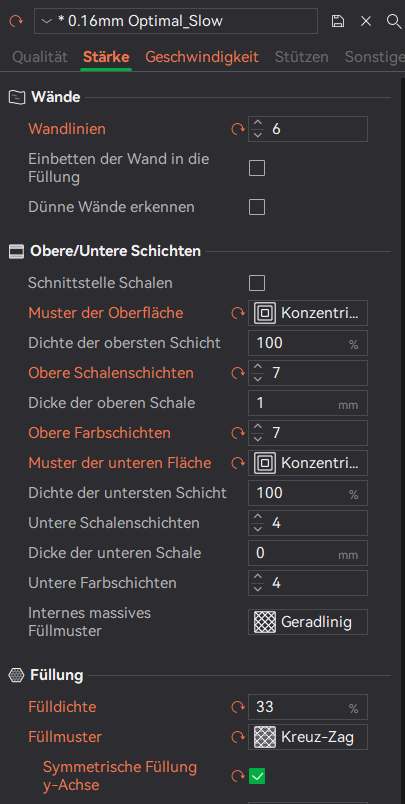Reset Fülldichte with its revert arrow
Image resolution: width=405 pixels, height=804 pixels.
click(x=238, y=707)
